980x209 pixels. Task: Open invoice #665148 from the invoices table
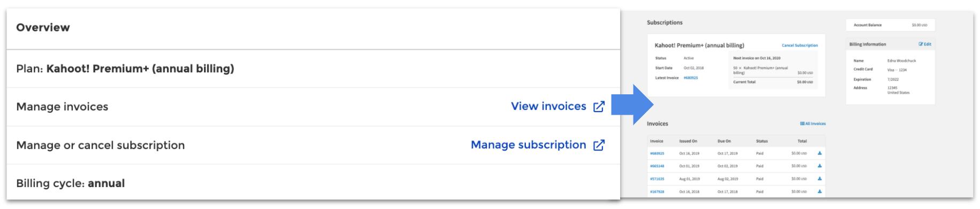tap(657, 166)
